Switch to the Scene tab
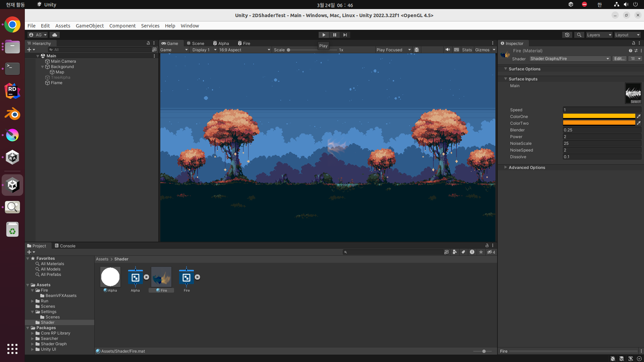Image resolution: width=644 pixels, height=362 pixels. 196,43
